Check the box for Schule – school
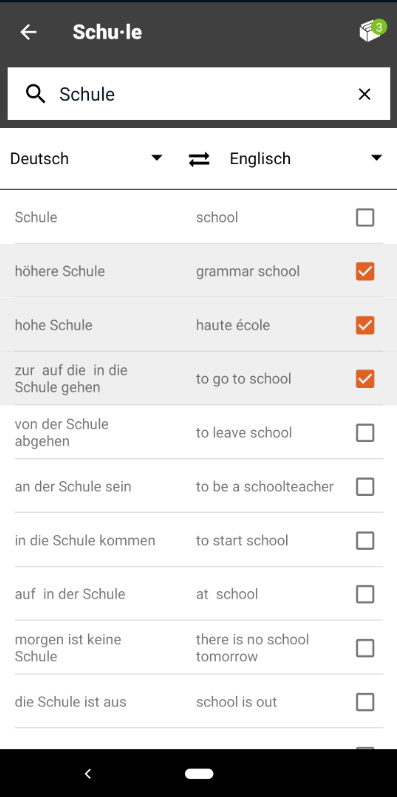397x797 pixels. 365,218
